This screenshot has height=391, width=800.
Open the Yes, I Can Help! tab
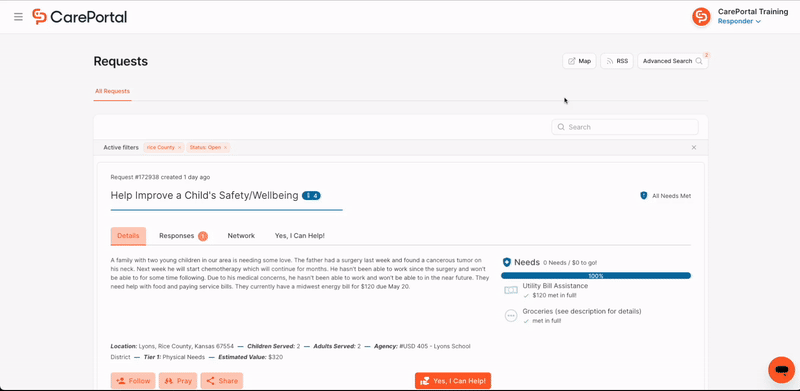(299, 236)
